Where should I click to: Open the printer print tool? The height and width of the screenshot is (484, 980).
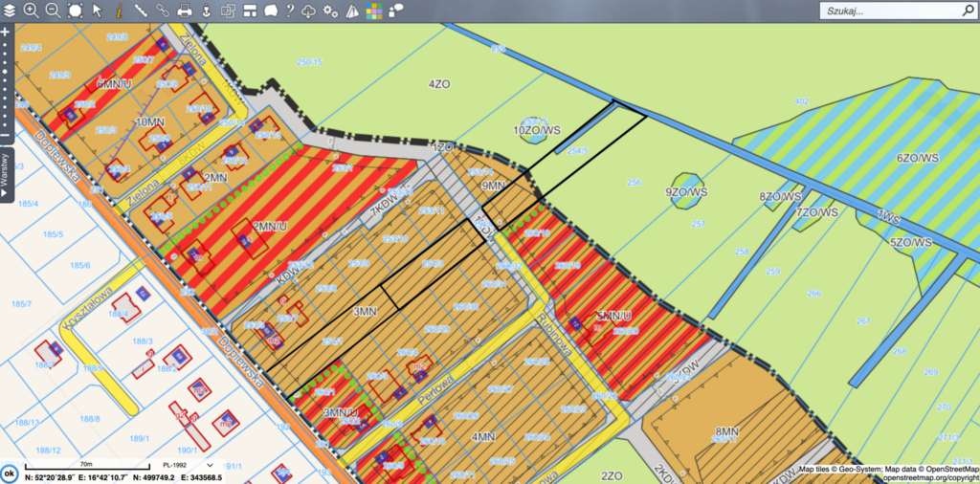tap(185, 11)
